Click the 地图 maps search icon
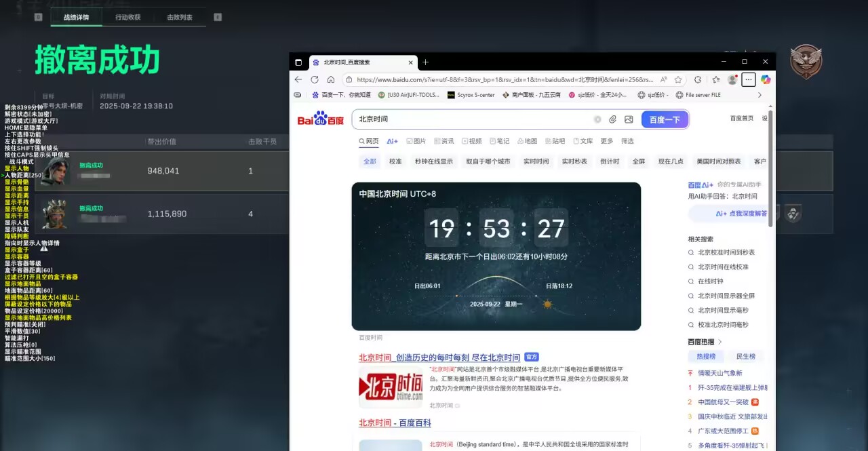The width and height of the screenshot is (868, 451). (520, 141)
